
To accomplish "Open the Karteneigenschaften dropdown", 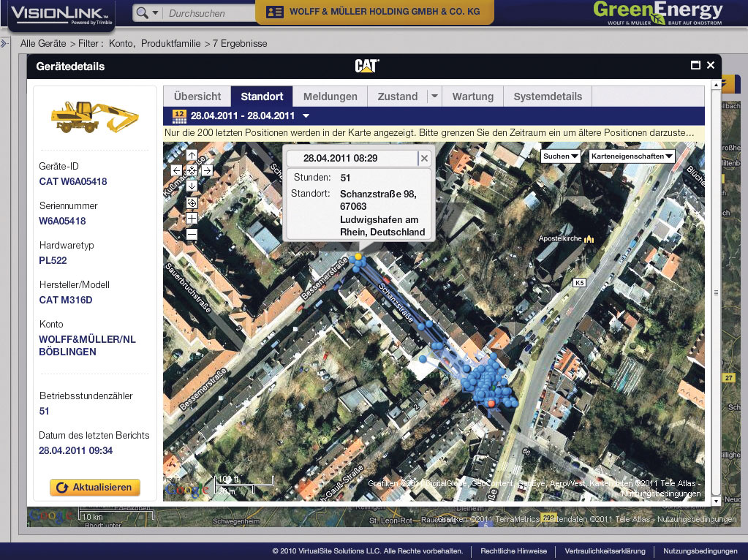I will point(632,156).
